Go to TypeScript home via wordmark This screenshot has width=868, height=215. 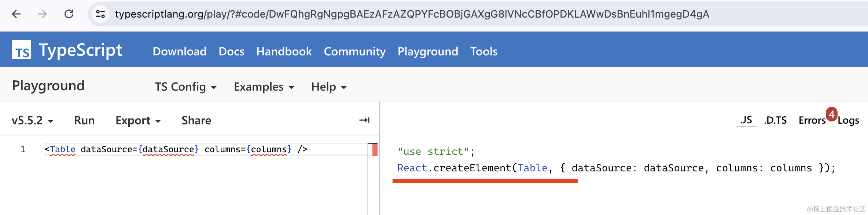pos(80,50)
